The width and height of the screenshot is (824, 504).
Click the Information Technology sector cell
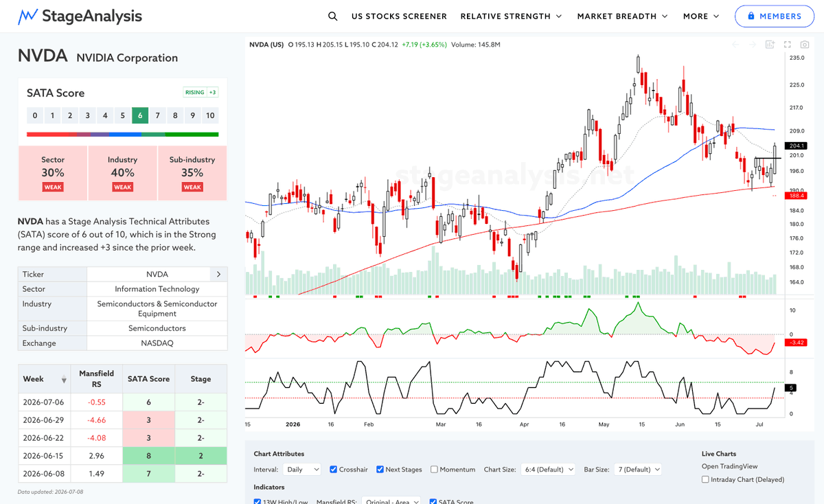157,289
